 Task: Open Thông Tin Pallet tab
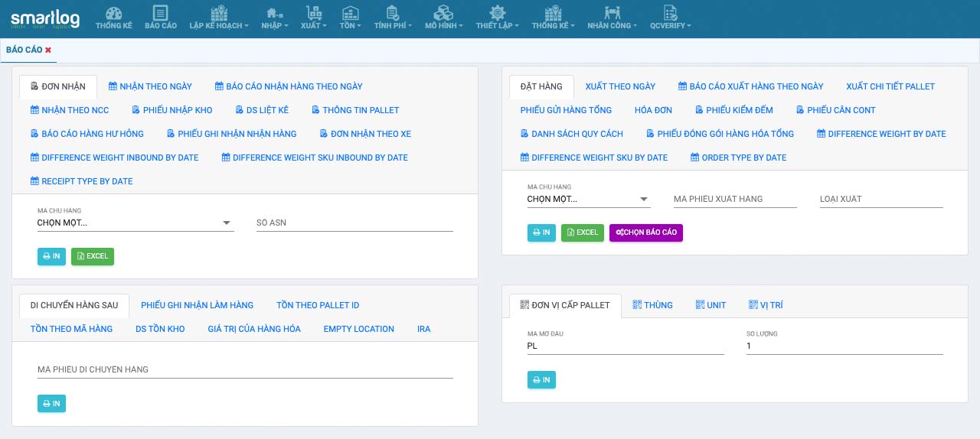click(355, 110)
